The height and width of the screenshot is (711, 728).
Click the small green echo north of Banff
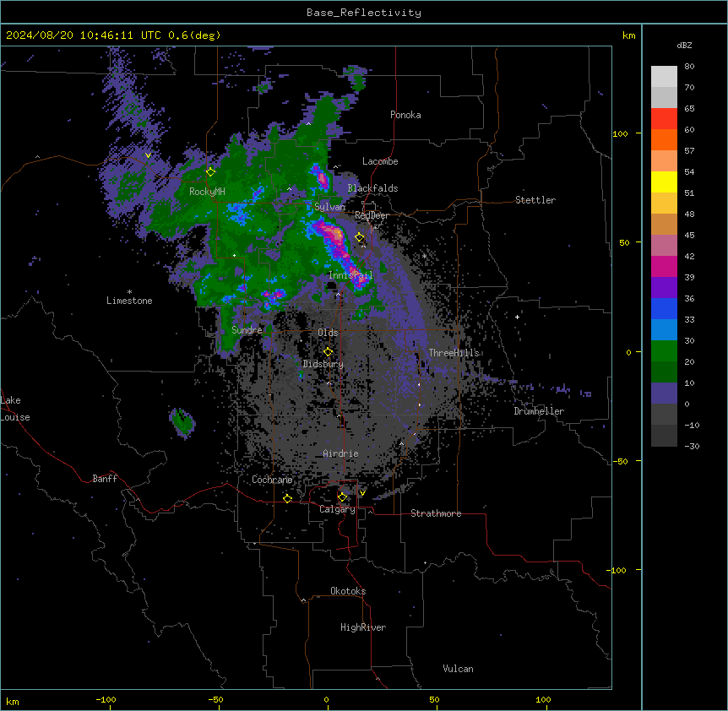point(182,422)
